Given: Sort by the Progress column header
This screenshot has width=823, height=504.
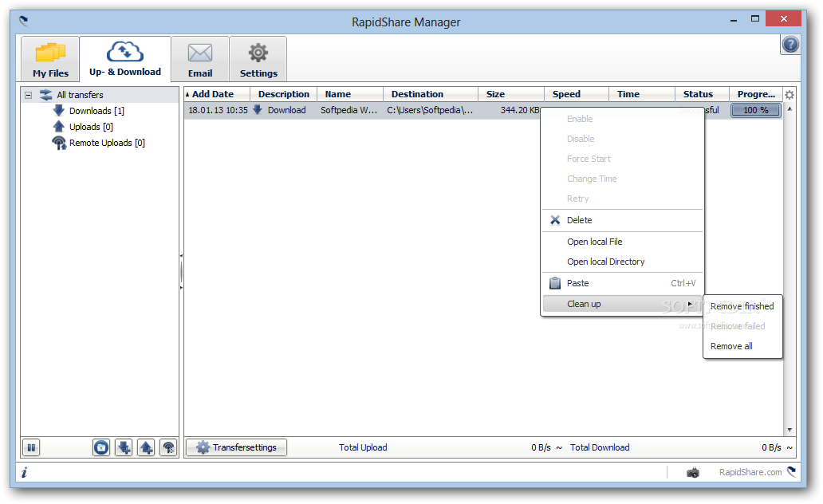Looking at the screenshot, I should pyautogui.click(x=756, y=94).
